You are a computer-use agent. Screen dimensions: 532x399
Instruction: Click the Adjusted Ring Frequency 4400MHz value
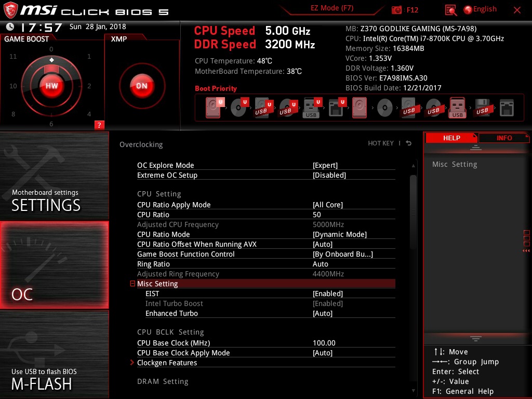[x=328, y=273]
